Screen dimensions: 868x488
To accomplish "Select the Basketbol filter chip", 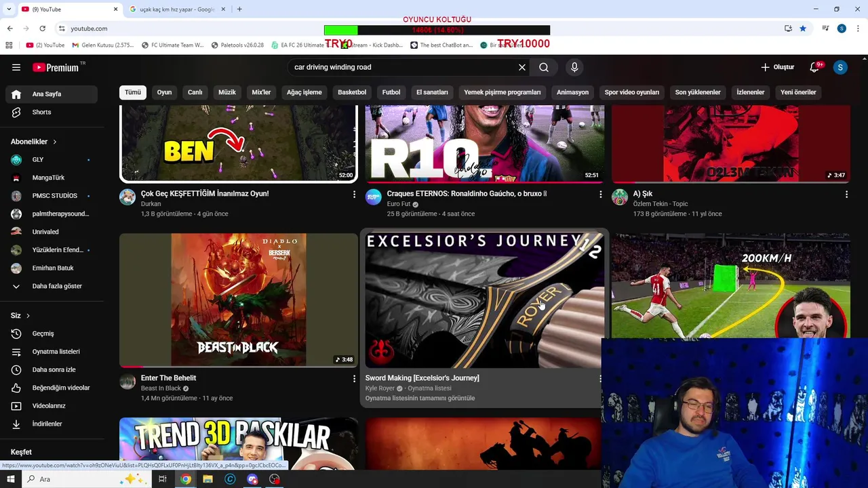I will coord(352,92).
